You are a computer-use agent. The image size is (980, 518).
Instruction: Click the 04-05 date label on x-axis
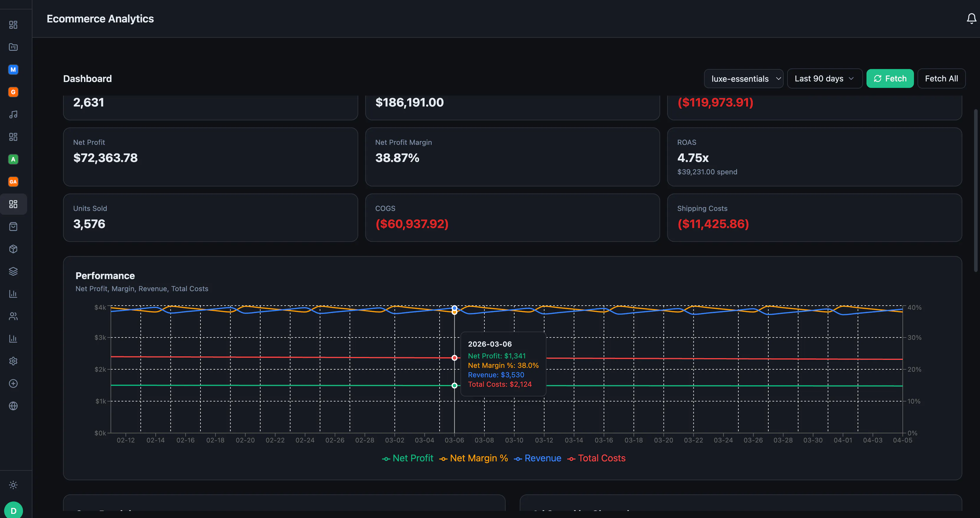tap(902, 440)
